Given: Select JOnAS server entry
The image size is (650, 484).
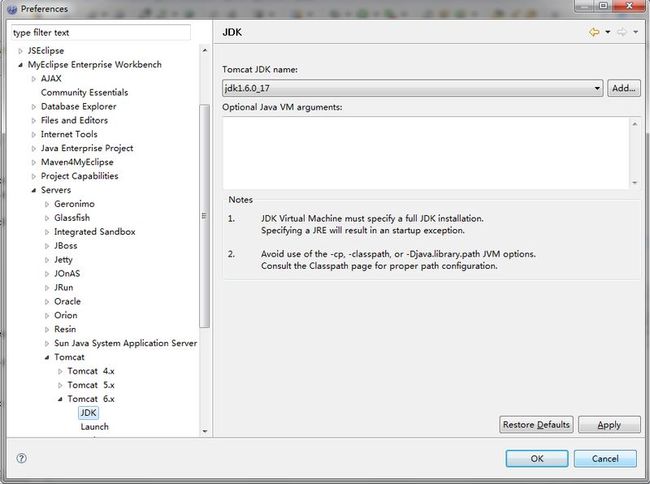Looking at the screenshot, I should [67, 273].
